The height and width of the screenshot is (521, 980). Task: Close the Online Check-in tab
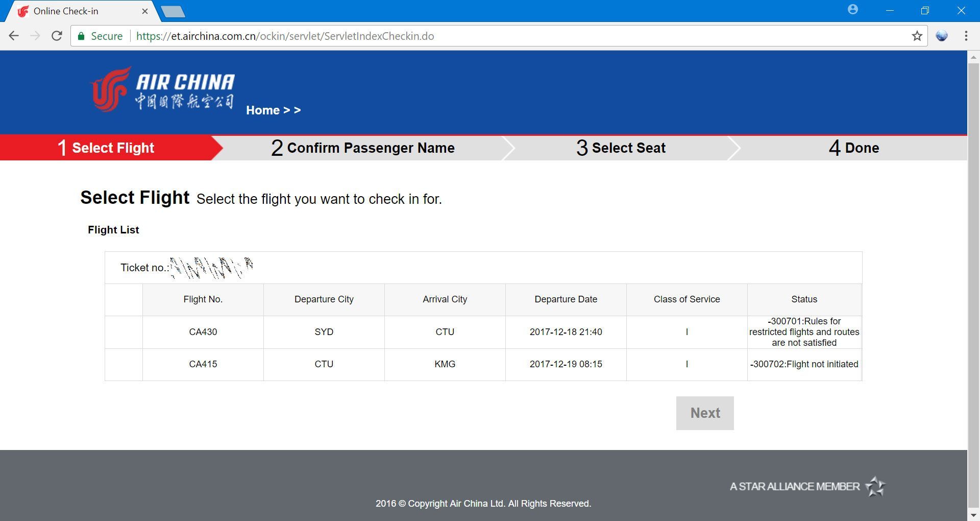coord(145,11)
